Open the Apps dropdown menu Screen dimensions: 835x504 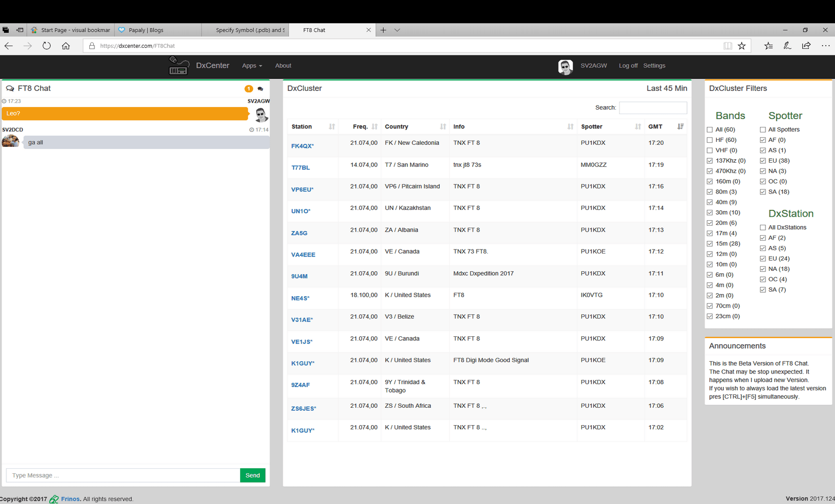click(x=252, y=65)
